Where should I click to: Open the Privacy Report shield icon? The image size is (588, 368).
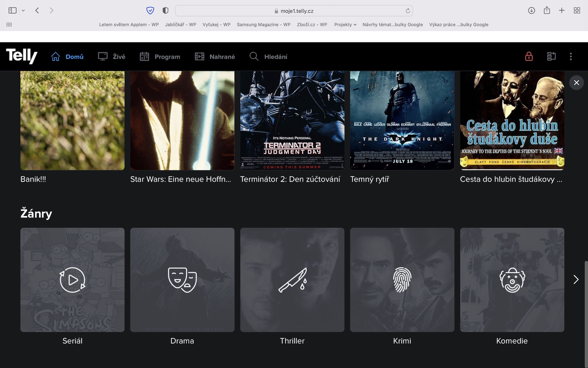click(x=165, y=11)
